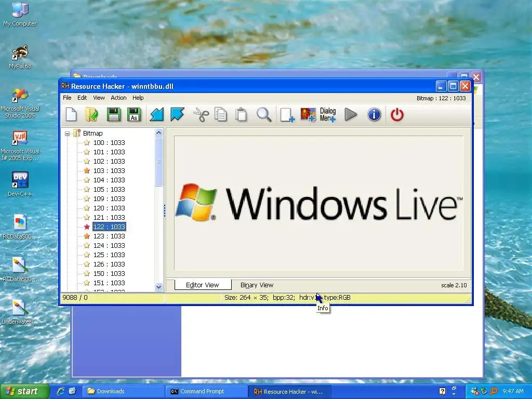Screen dimensions: 532x399
Task: Select bitmap resource 103 : 1033
Action: tap(109, 170)
